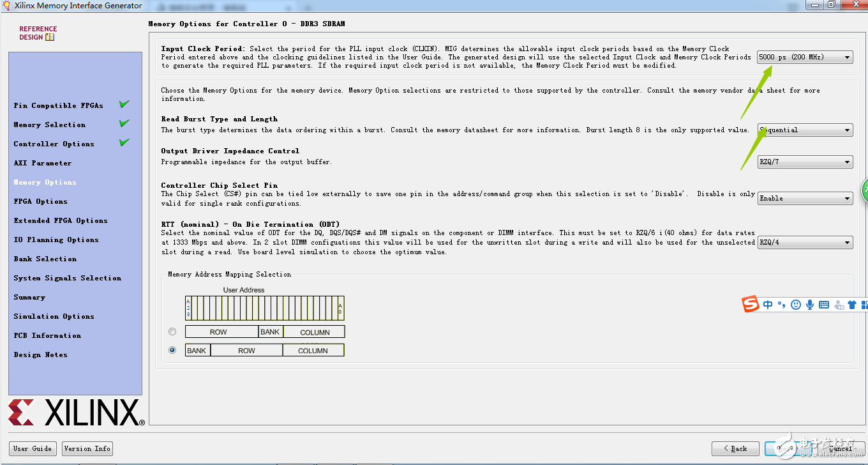The height and width of the screenshot is (465, 868).
Task: Click 'Output Driver Impedance Control' heading
Action: click(230, 151)
